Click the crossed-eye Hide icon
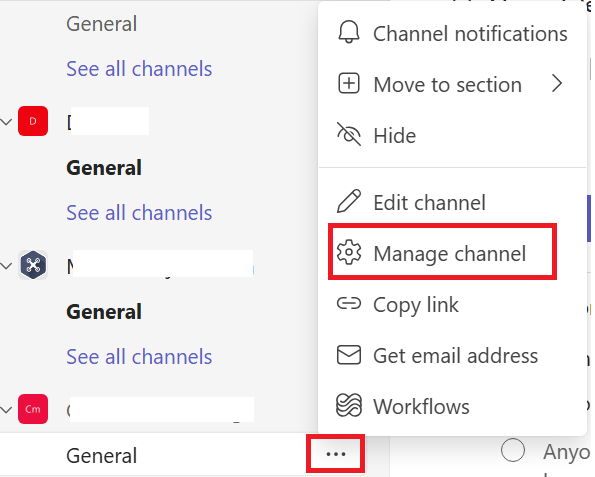The width and height of the screenshot is (595, 477). [x=349, y=134]
